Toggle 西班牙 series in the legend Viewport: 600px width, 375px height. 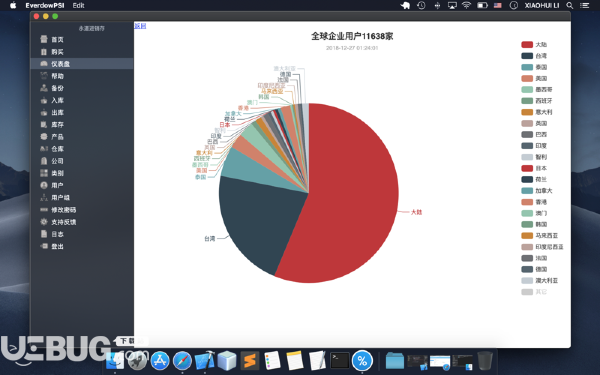(537, 101)
